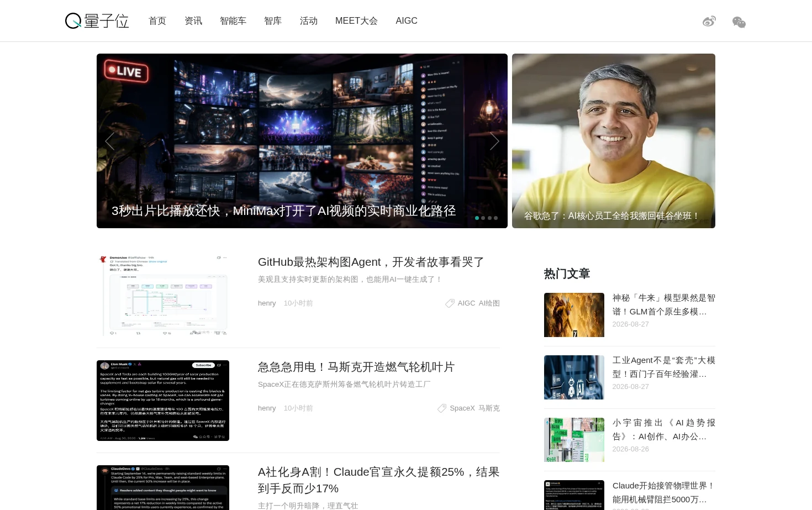
Task: Open 首页 navigation item
Action: click(157, 21)
